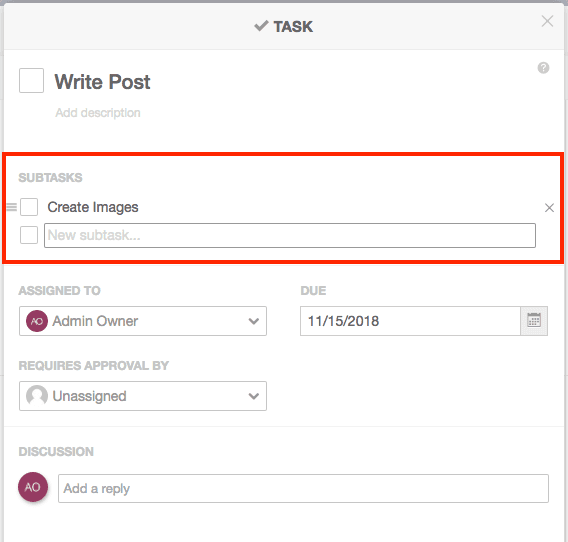568x542 pixels.
Task: Mark Create Images subtask complete
Action: [29, 207]
